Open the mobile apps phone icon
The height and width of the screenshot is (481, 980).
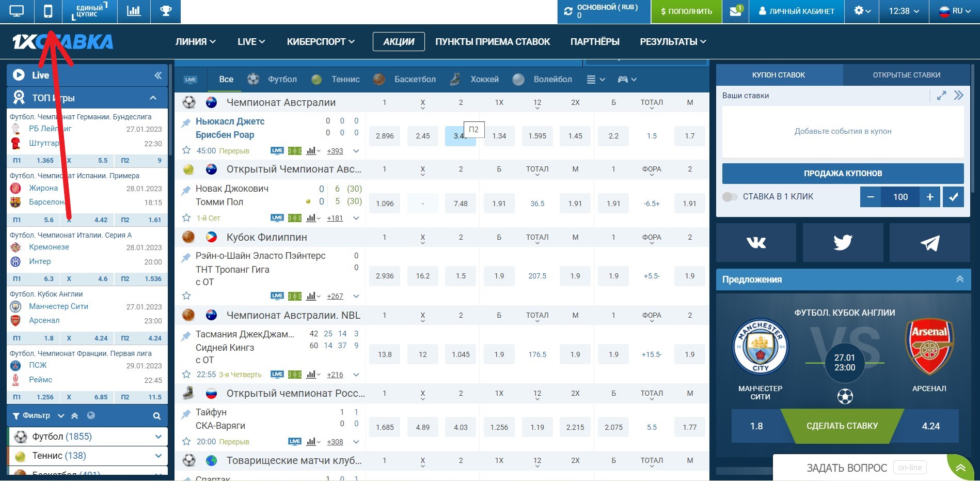(x=48, y=11)
